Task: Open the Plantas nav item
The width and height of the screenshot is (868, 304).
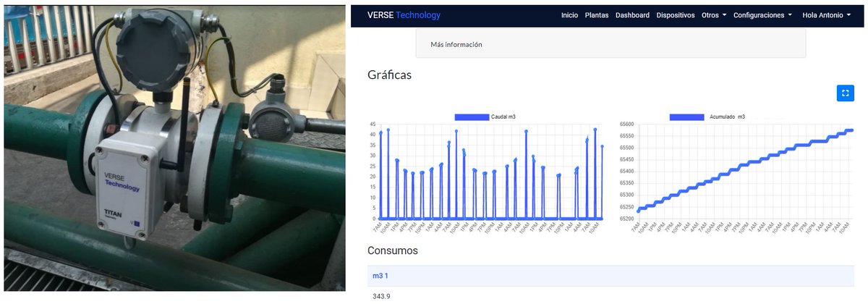Action: [x=597, y=15]
